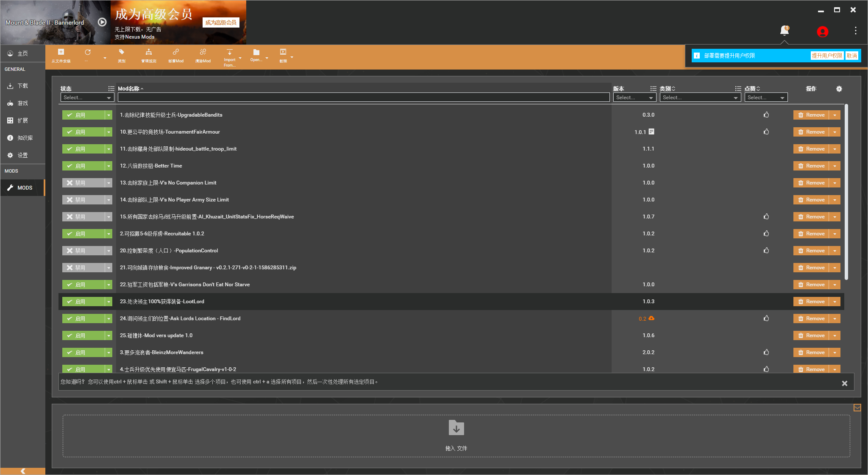
Task: Open the 类别 filter Select dropdown
Action: click(x=700, y=98)
